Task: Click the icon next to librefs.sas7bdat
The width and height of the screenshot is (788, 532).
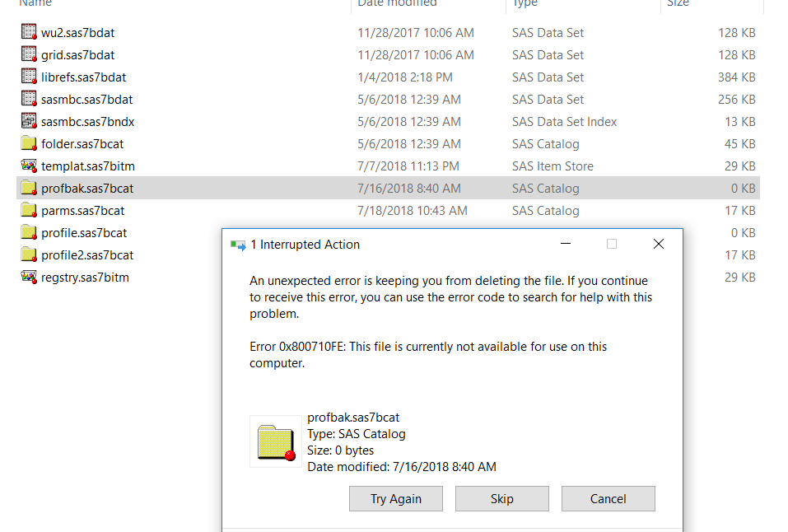Action: click(x=28, y=77)
